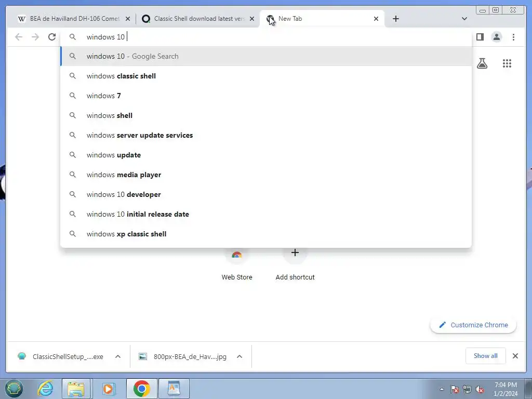Choose 'windows shell' suggestion
Screen dimensions: 532x399
pos(266,115)
